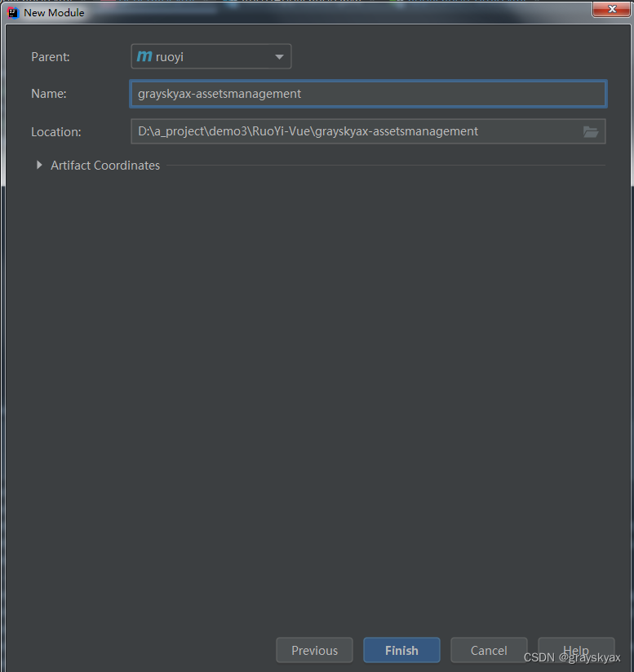Expand the Artifact Coordinates section
The height and width of the screenshot is (672, 634).
point(39,165)
